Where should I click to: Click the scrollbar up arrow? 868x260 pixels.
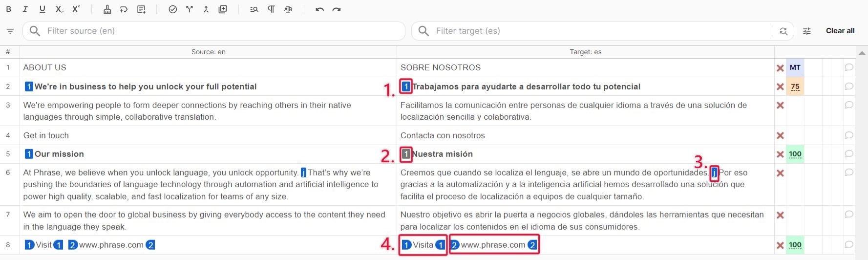click(862, 53)
